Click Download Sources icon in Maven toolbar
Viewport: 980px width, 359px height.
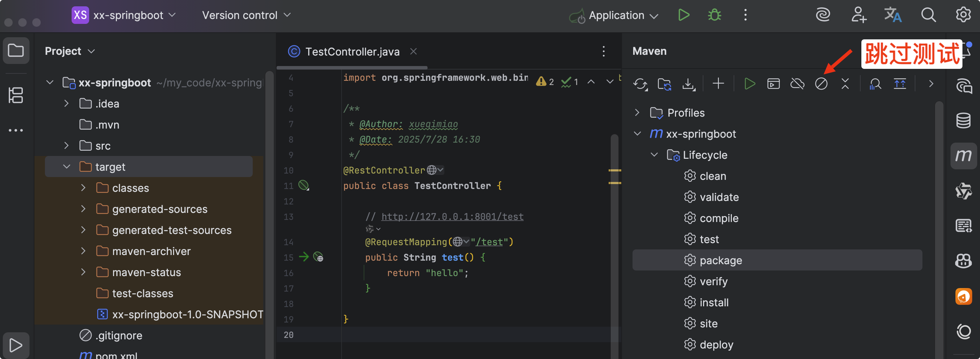(688, 84)
